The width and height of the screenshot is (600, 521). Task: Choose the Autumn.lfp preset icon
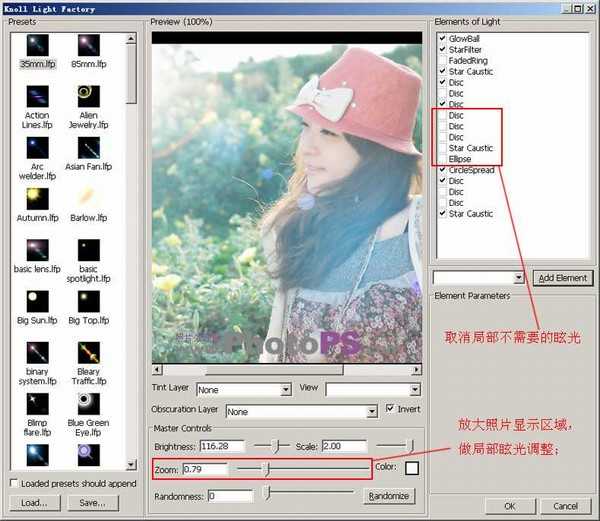(x=36, y=198)
